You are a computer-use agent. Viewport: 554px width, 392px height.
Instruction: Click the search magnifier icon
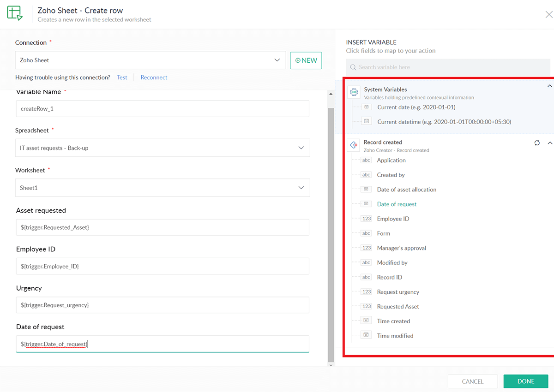tap(353, 67)
